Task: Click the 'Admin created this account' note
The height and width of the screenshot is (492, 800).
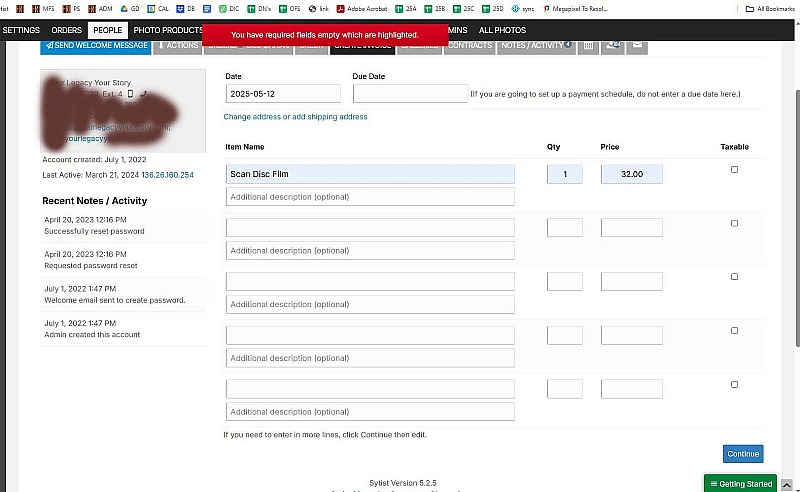Action: [92, 335]
